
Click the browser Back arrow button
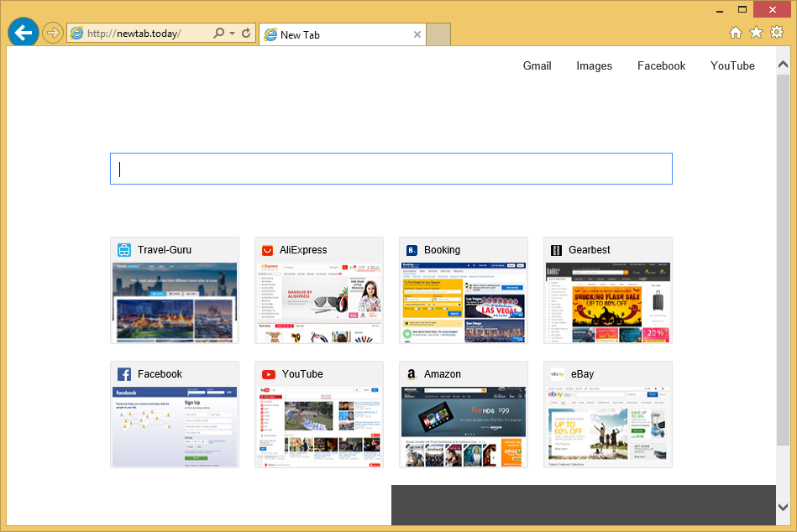(24, 33)
